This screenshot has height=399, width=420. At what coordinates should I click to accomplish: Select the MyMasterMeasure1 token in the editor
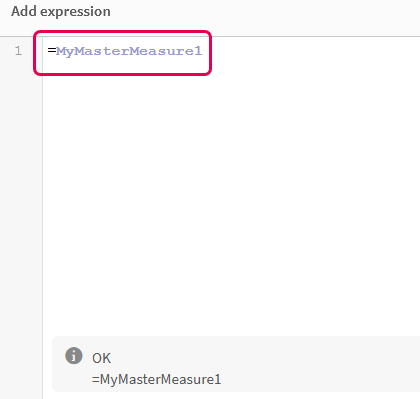(129, 51)
